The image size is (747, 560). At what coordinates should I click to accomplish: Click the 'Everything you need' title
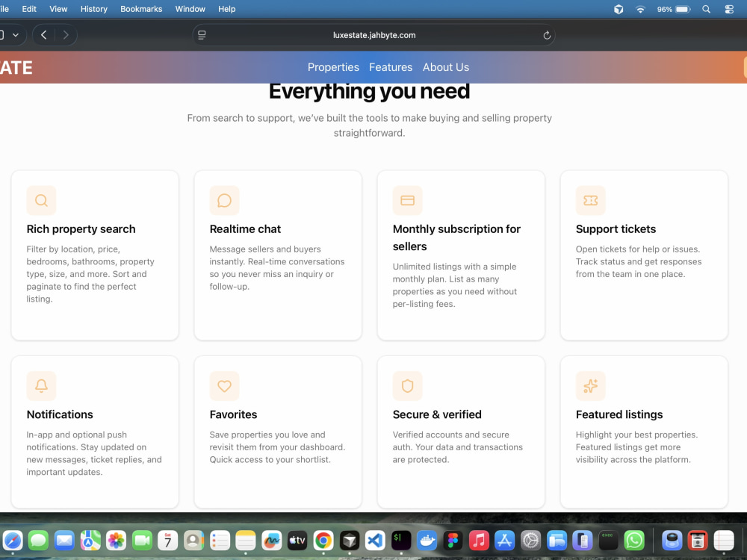[x=369, y=92]
